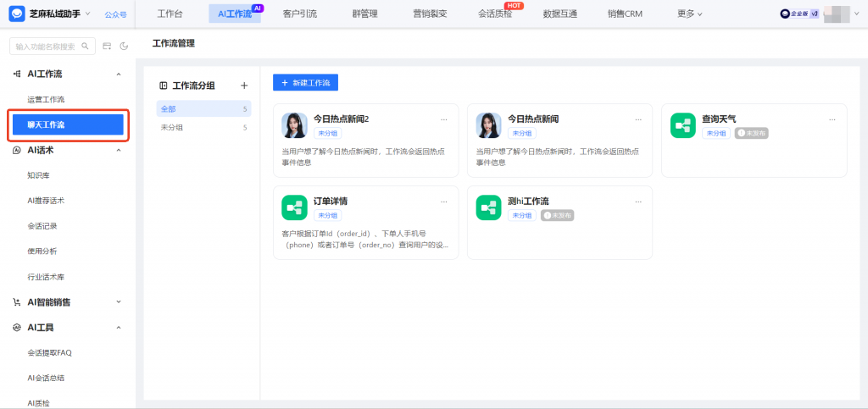Click the 公众号 link in header

point(115,14)
